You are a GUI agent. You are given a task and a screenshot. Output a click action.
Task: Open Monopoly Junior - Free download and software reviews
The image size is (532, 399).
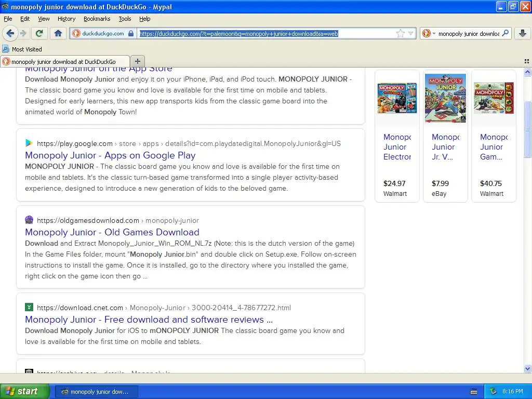point(149,320)
